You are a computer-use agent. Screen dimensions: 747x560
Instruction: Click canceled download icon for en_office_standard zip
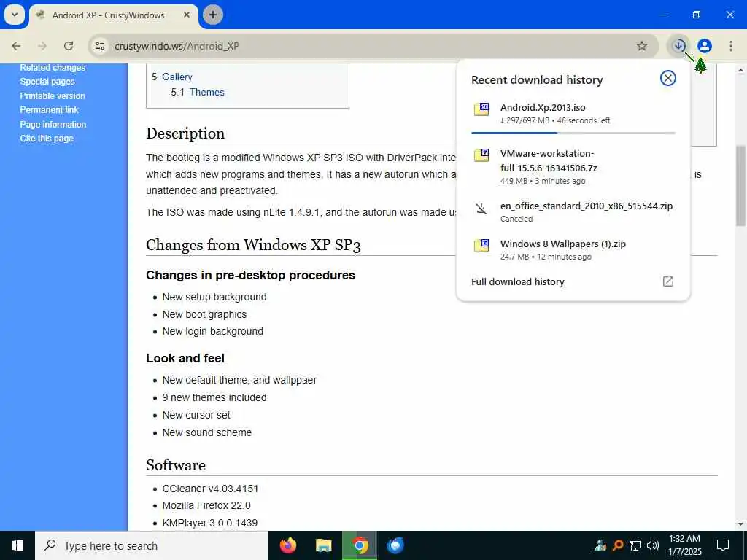click(x=481, y=209)
